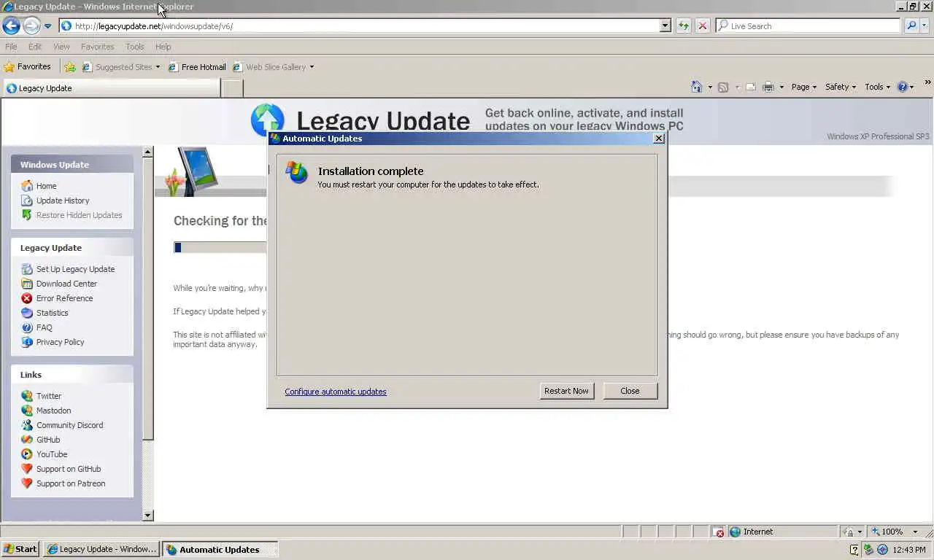Click Support on GitHub heart icon
The height and width of the screenshot is (560, 934).
pos(27,469)
